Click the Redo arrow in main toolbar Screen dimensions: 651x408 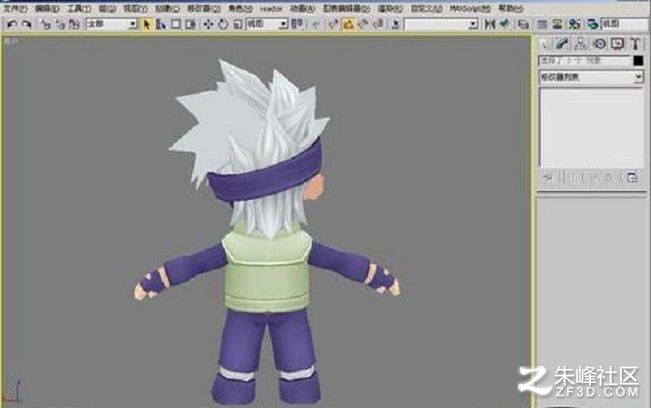click(x=27, y=24)
